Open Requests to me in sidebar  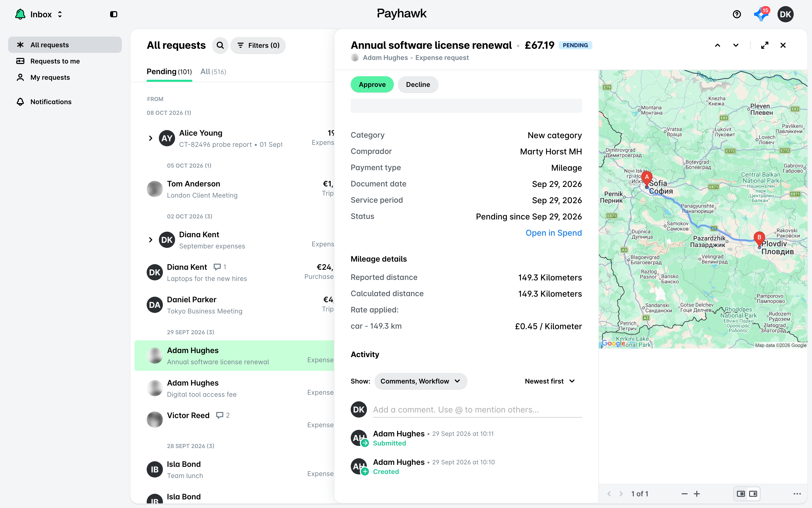65,61
